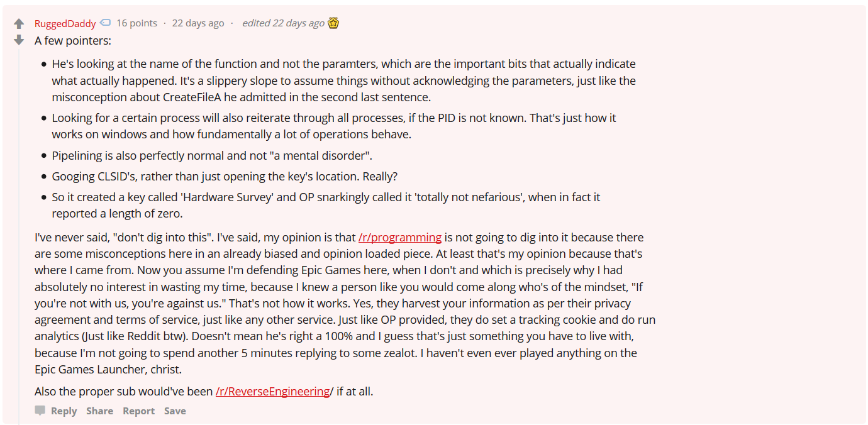This screenshot has height=425, width=868.
Task: Report this comment
Action: tap(138, 411)
